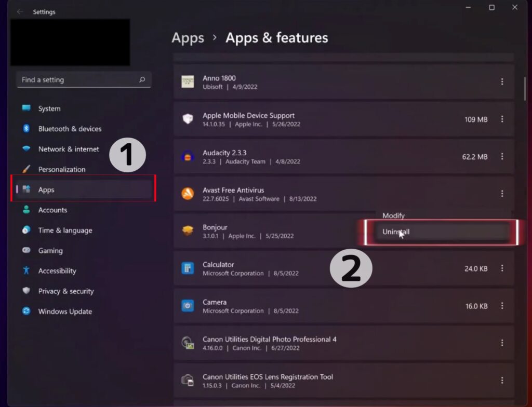Select the Apple Mobile Device Support name
Screen dimensions: 532x407
point(248,115)
